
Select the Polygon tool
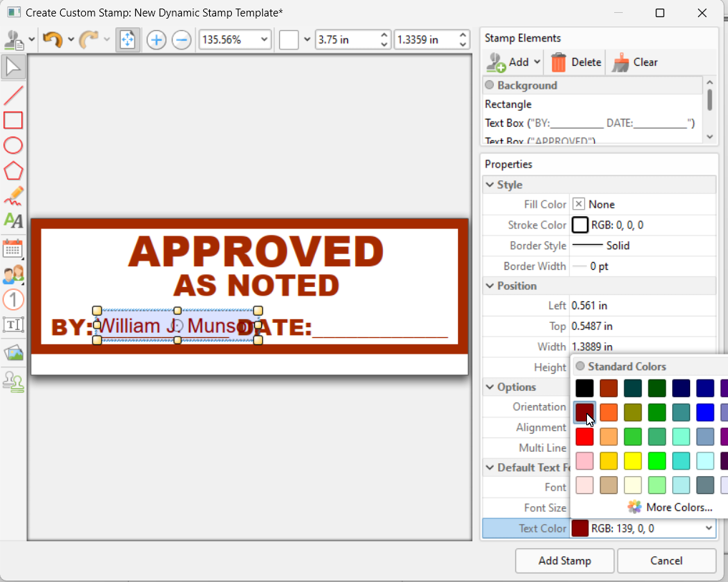point(12,171)
